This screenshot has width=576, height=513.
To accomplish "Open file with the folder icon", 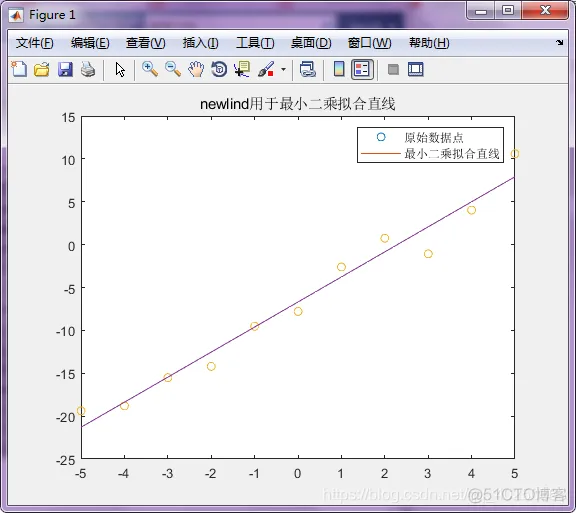I will pos(42,69).
